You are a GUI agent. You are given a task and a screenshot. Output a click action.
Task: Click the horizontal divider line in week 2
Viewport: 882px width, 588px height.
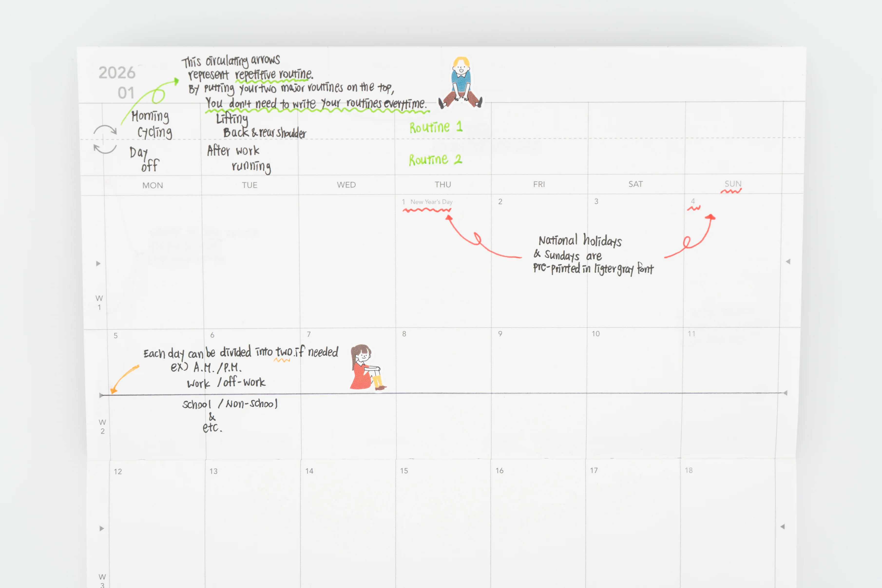click(443, 394)
